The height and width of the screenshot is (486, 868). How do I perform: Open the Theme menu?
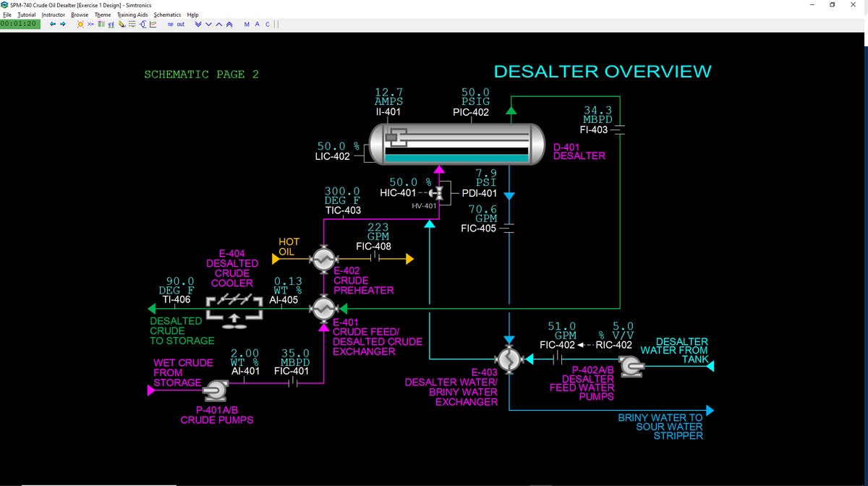click(103, 14)
